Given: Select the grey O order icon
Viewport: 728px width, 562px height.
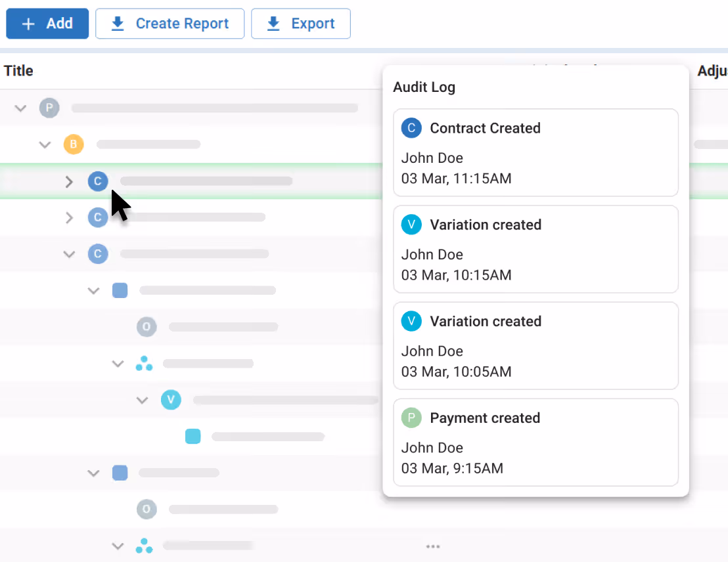Looking at the screenshot, I should coord(147,326).
